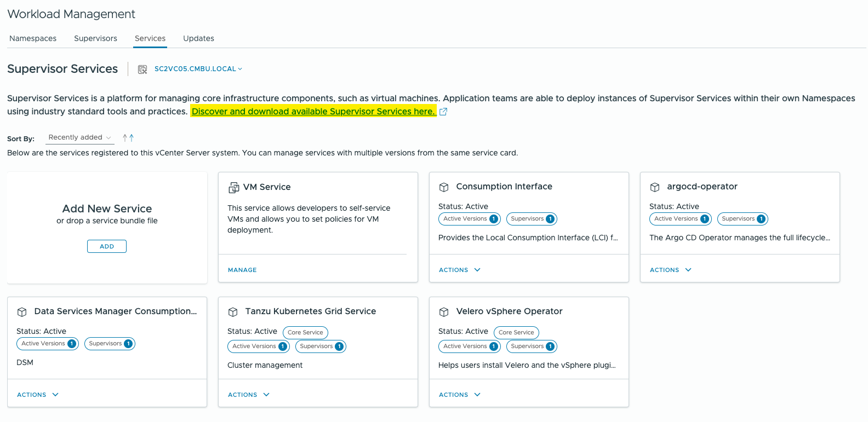Expand Actions menu on Tanzu Kubernetes Grid card
868x422 pixels.
click(249, 395)
